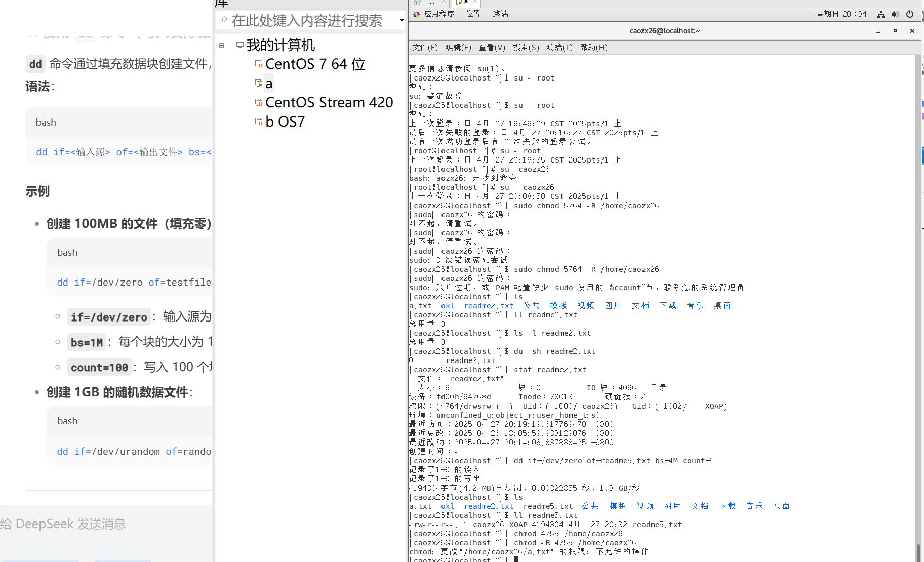The image size is (924, 562).
Task: Close the 主页 tab
Action: 444,2
